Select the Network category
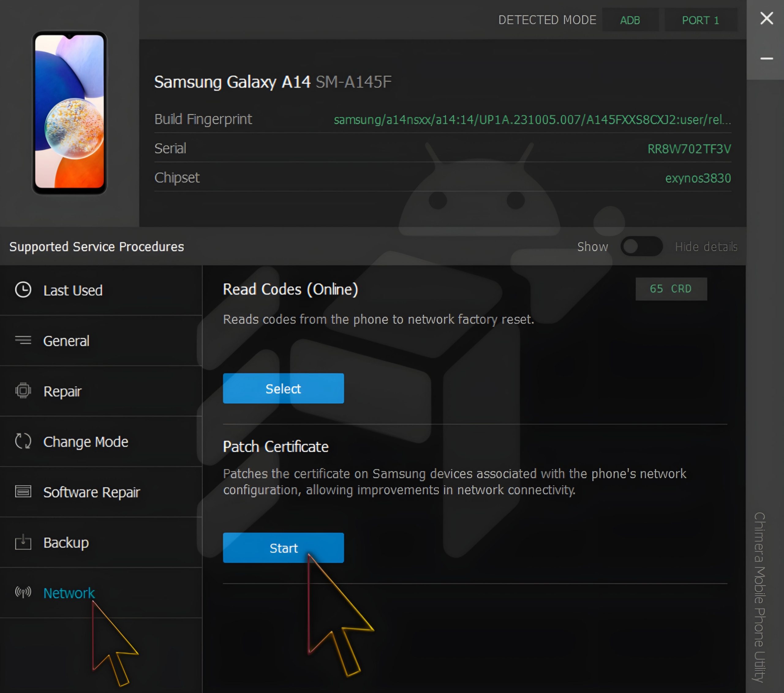Image resolution: width=784 pixels, height=693 pixels. pyautogui.click(x=101, y=593)
